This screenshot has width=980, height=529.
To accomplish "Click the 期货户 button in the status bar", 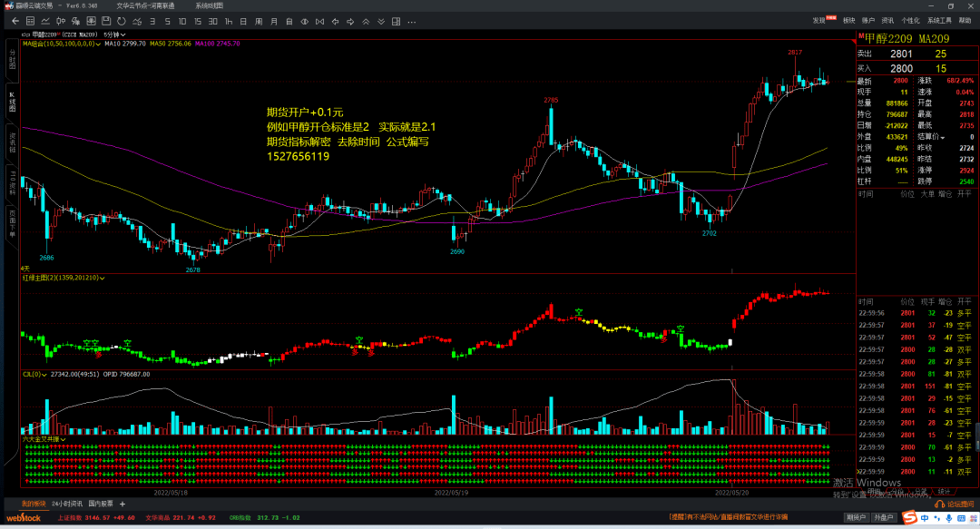I will [x=854, y=517].
